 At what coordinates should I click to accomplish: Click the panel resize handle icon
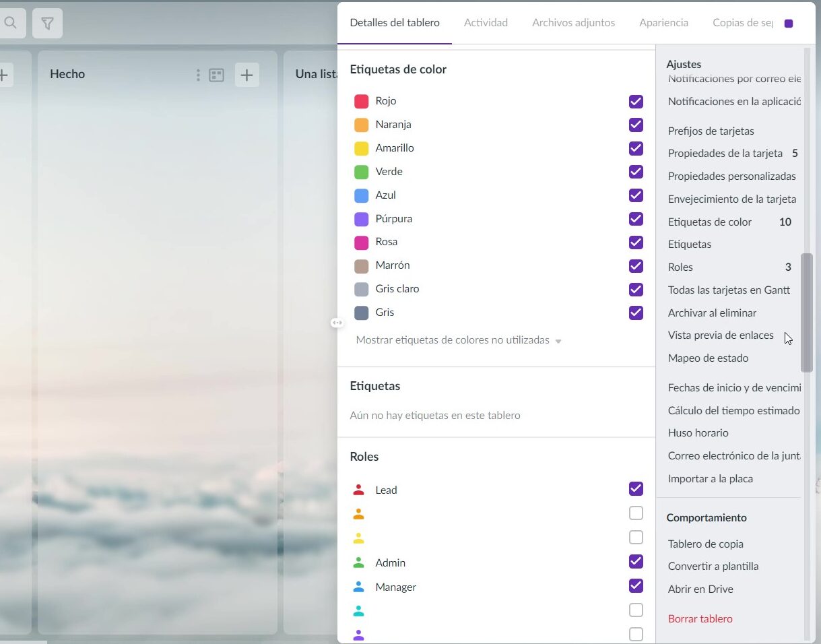coord(337,323)
